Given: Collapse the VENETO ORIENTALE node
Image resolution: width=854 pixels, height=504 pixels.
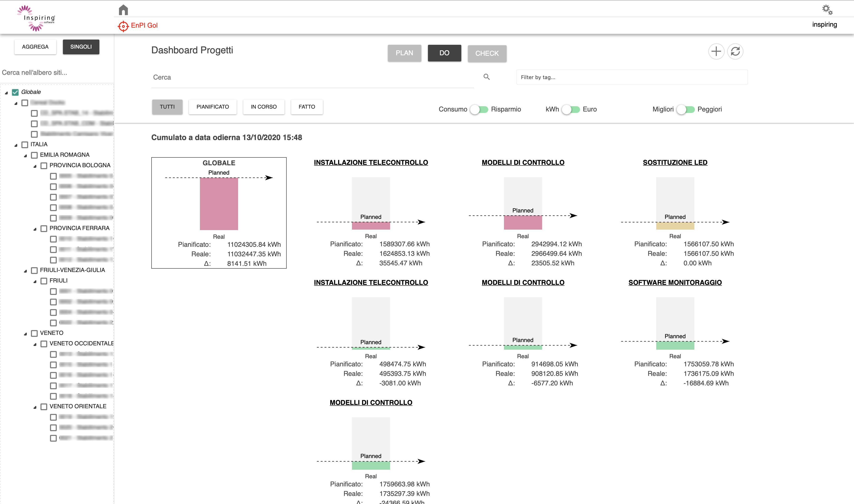Looking at the screenshot, I should click(x=35, y=407).
